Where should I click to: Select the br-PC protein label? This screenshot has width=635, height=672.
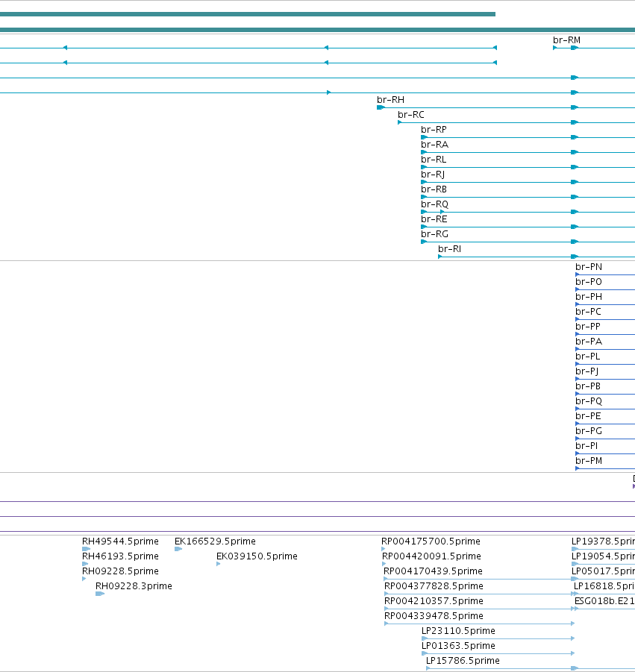588,312
